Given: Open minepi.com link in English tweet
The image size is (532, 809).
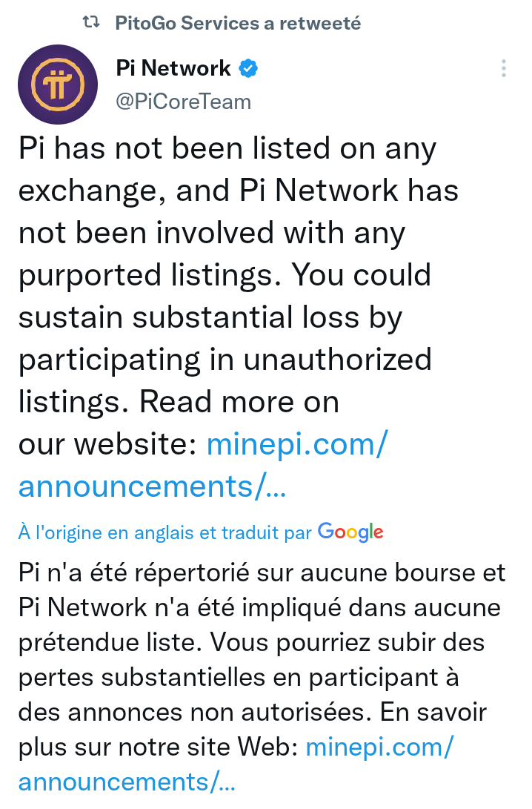Looking at the screenshot, I should pyautogui.click(x=297, y=444).
